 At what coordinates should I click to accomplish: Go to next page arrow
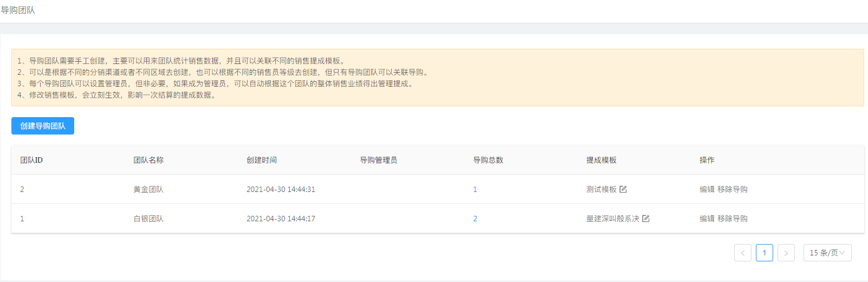786,253
